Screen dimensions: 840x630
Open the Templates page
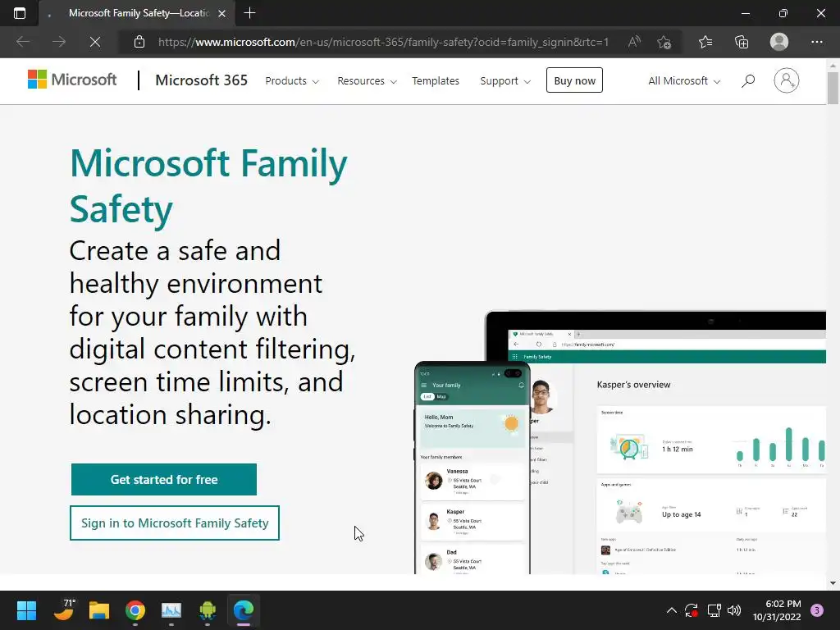436,81
